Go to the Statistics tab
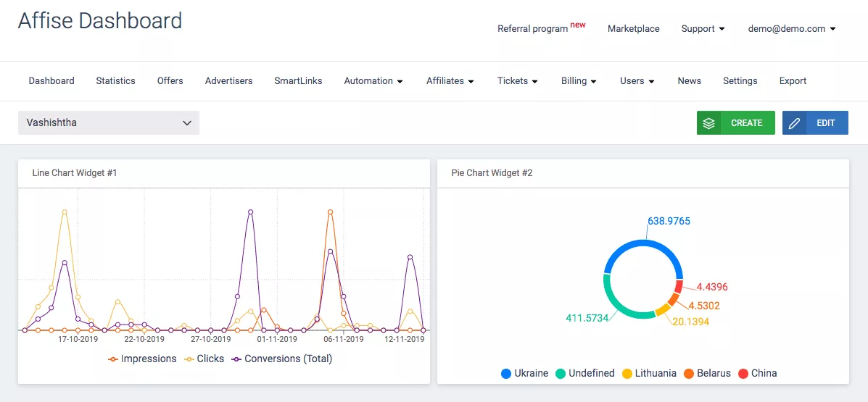The width and height of the screenshot is (868, 402). tap(115, 81)
